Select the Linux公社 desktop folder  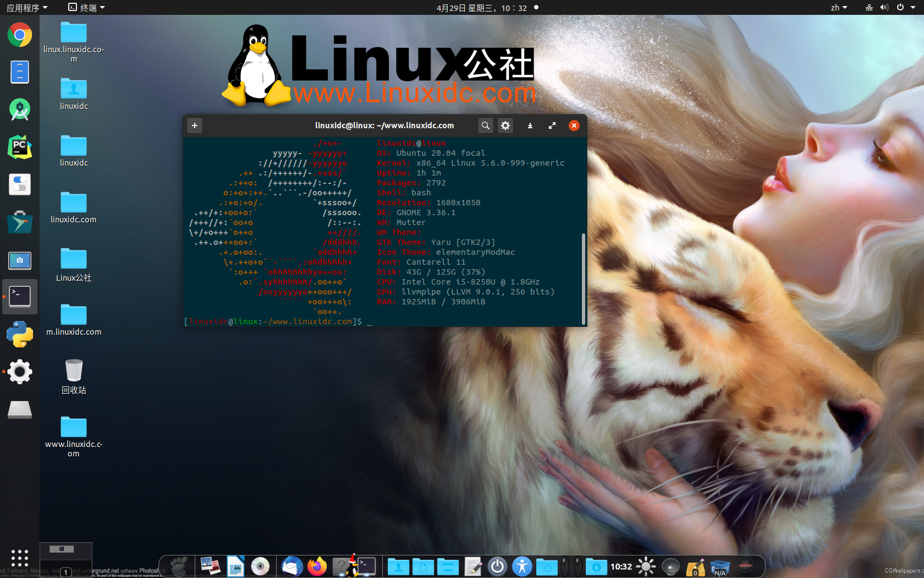coord(74,265)
